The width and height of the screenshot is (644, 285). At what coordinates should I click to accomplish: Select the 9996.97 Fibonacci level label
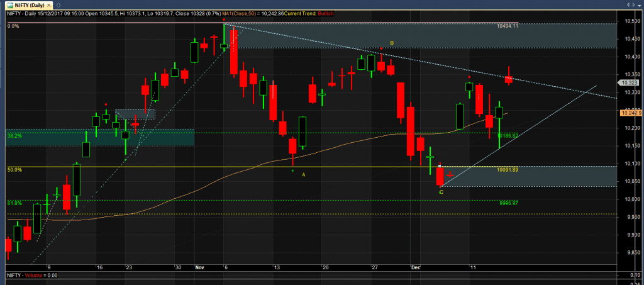click(x=509, y=203)
